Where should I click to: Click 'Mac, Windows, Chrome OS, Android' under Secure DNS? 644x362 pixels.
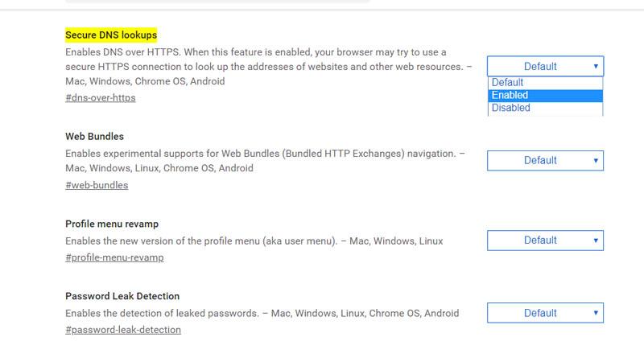(145, 81)
